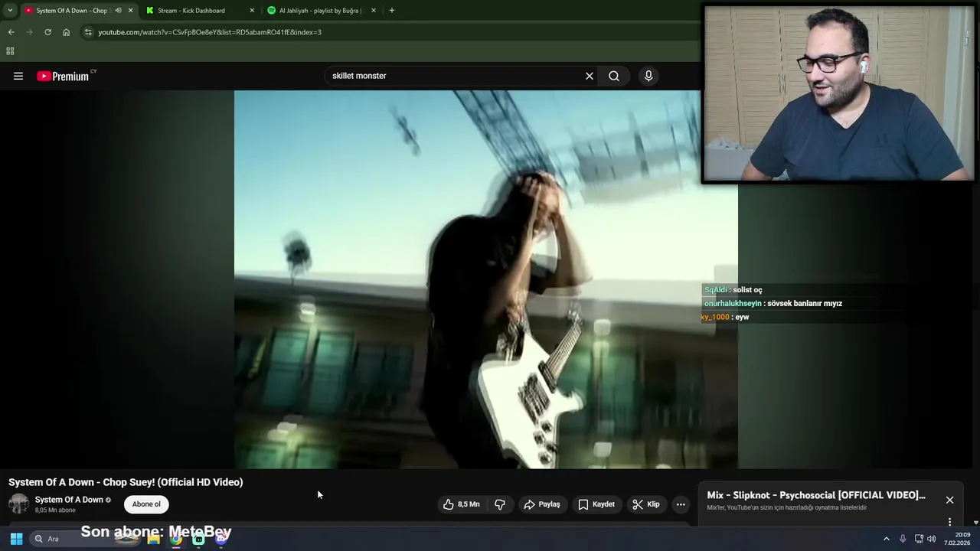980x551 pixels.
Task: Expand the browser tab search dropdown
Action: click(9, 11)
